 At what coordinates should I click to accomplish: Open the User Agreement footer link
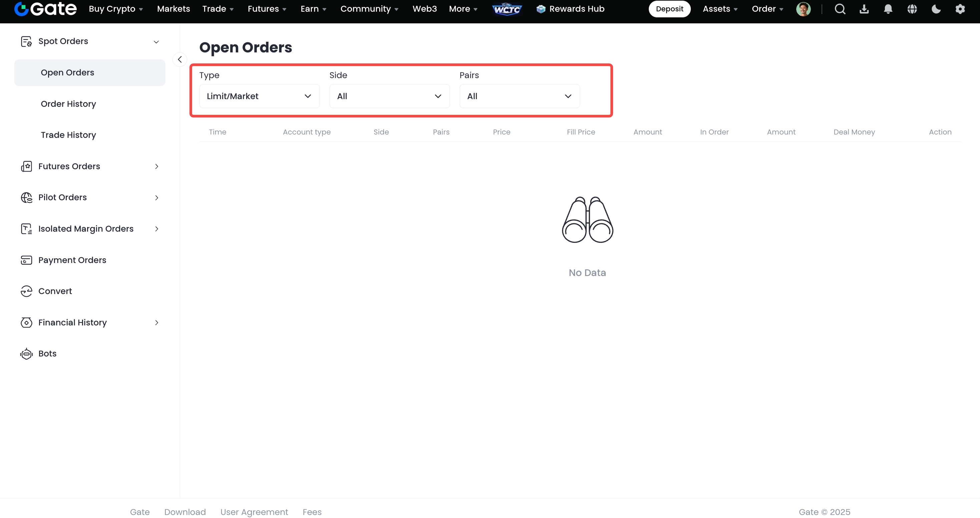click(254, 512)
